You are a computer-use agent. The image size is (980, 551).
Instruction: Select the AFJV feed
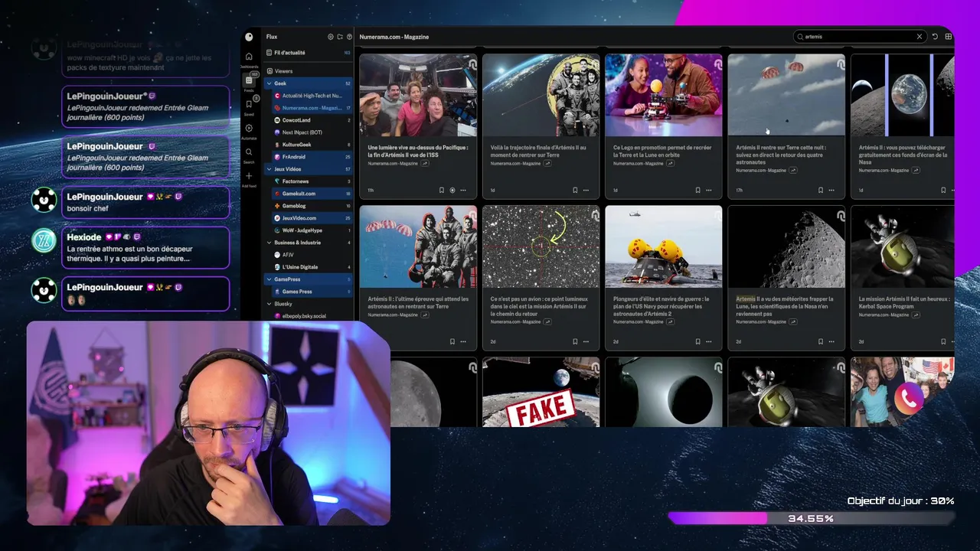(x=312, y=255)
